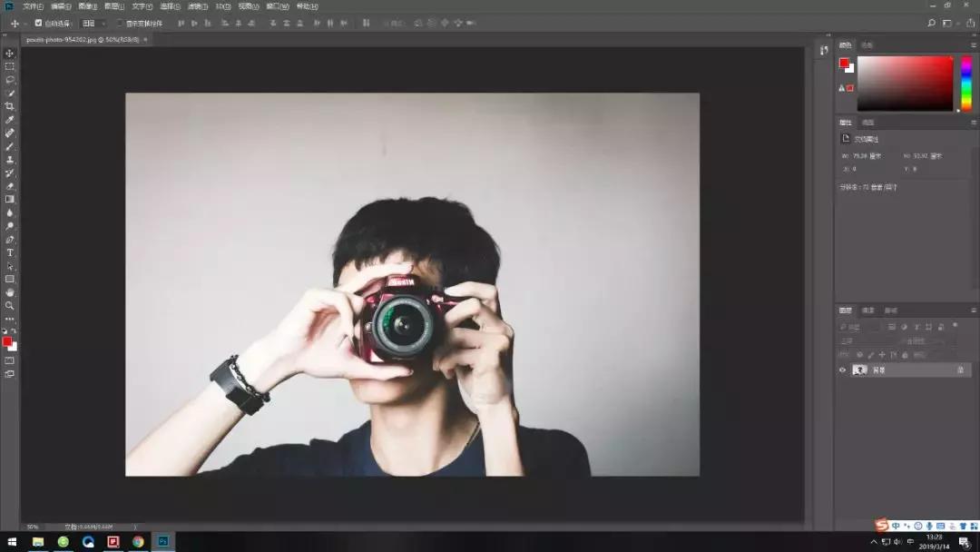980x552 pixels.
Task: Click the foreground color swatch in toolbox
Action: [7, 341]
